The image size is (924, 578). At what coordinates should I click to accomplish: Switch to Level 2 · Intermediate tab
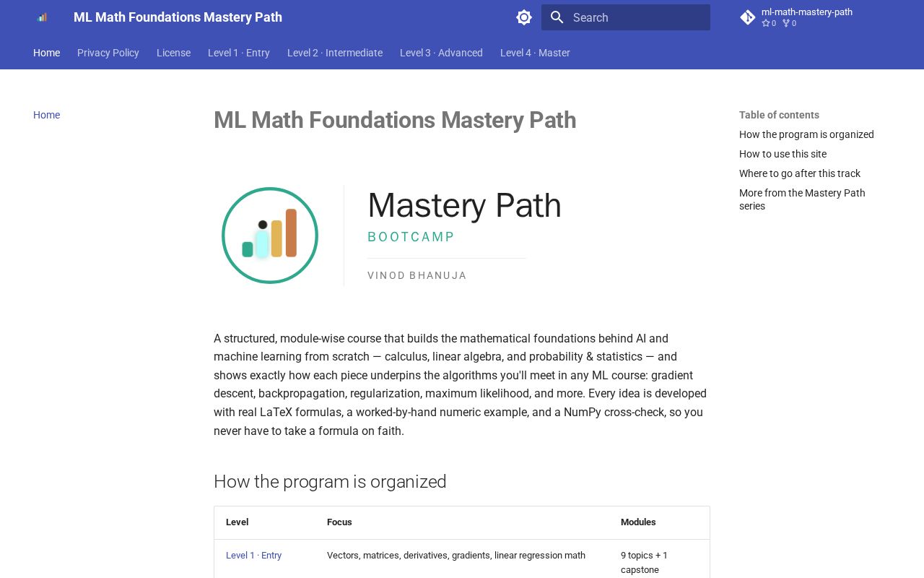335,53
